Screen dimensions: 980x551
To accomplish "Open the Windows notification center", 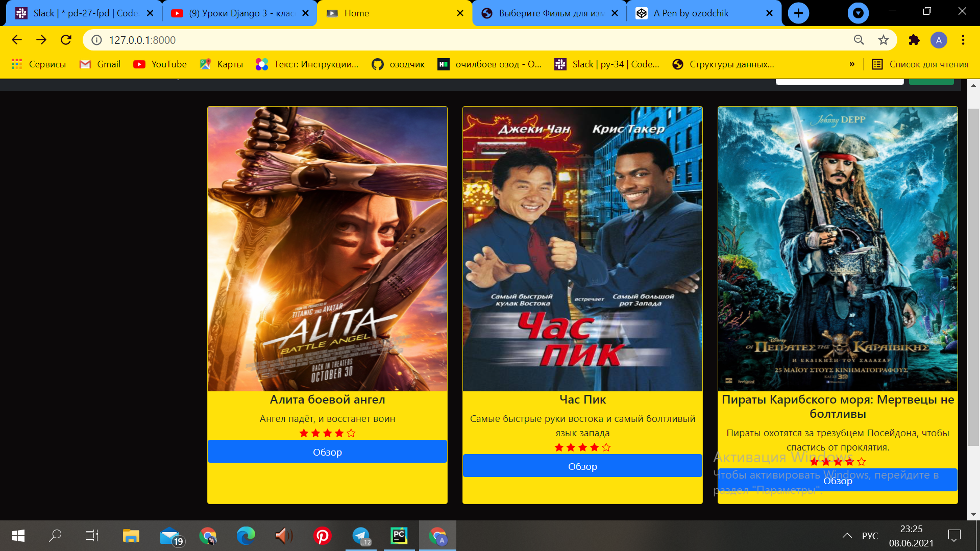I will click(x=954, y=536).
